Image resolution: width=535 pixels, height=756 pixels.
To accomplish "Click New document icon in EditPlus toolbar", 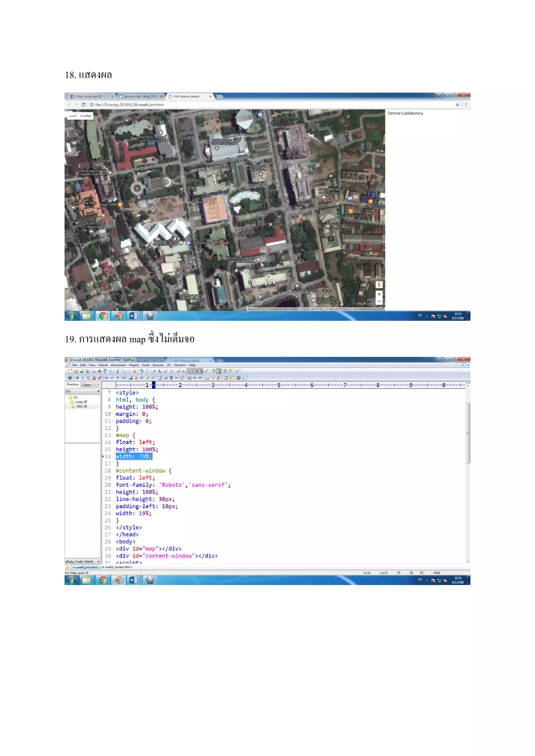I will point(70,371).
